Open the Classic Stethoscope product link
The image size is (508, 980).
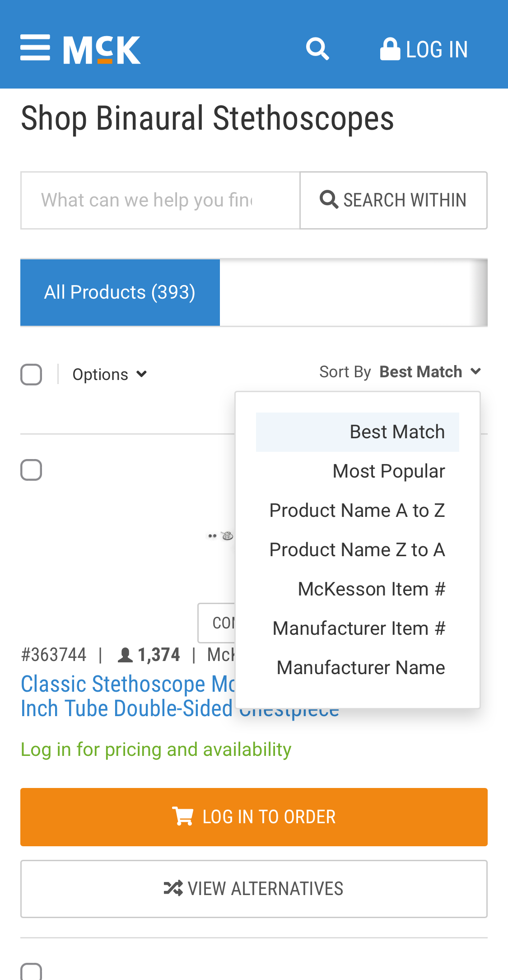coord(126,685)
